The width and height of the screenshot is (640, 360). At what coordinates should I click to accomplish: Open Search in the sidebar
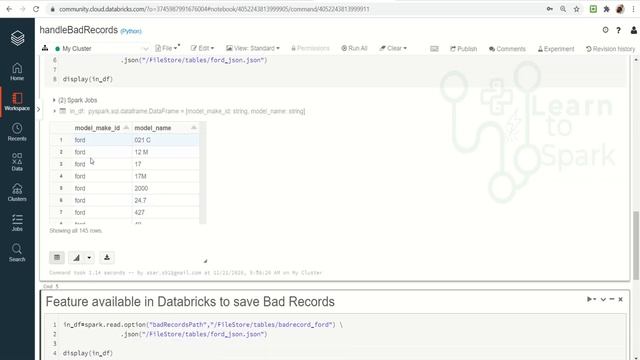click(x=17, y=253)
